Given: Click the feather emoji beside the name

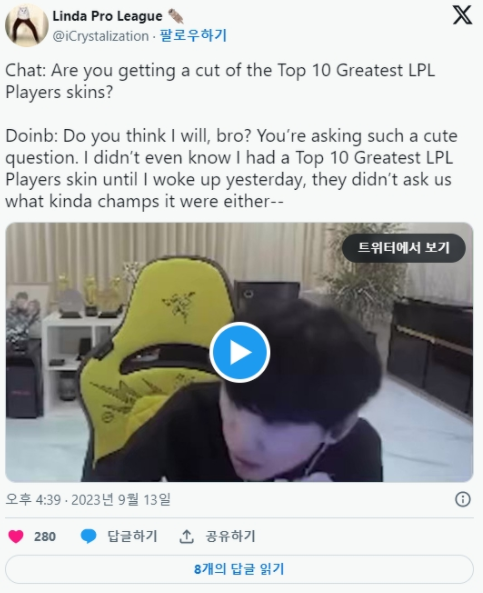Looking at the screenshot, I should point(176,16).
